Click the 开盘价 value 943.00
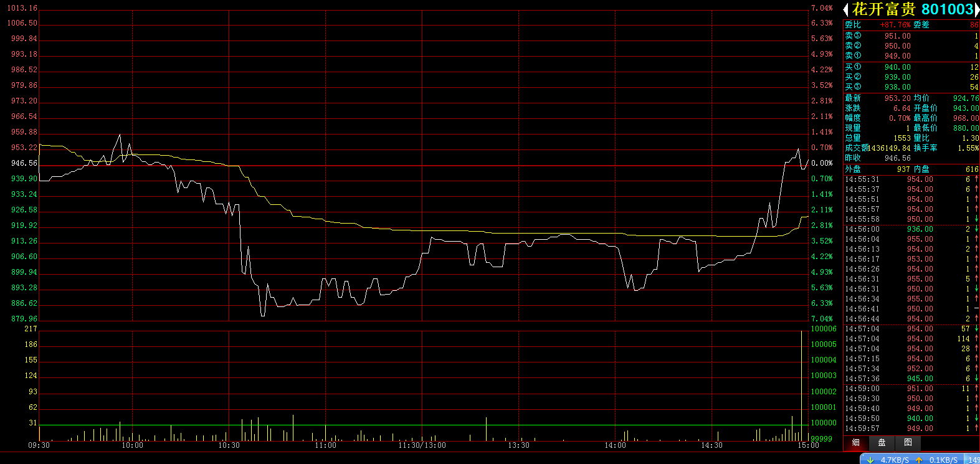This screenshot has height=464, width=980. coord(966,108)
